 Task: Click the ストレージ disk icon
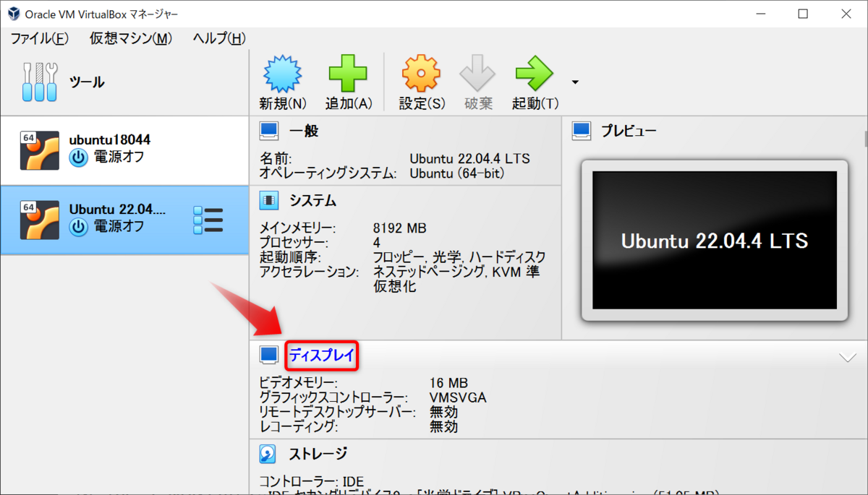tap(269, 454)
